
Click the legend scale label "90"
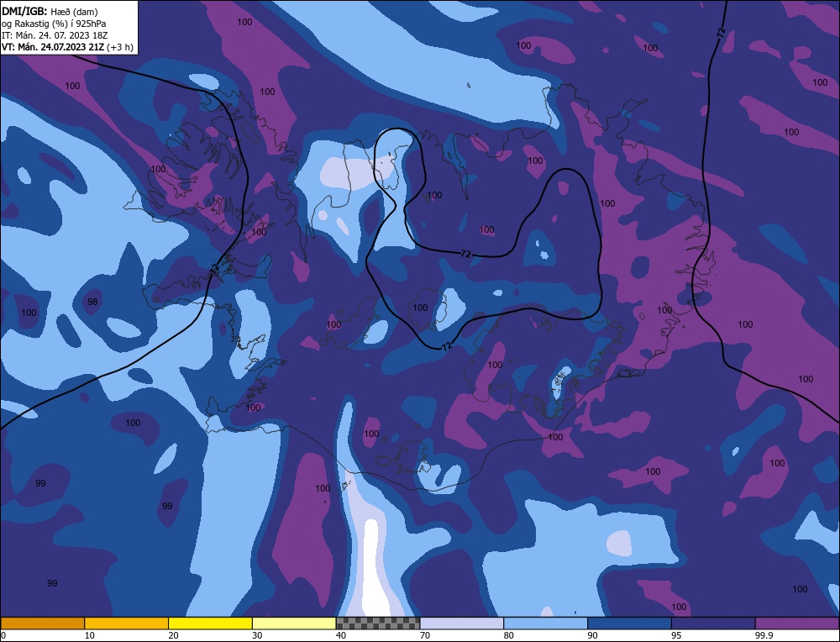tap(592, 635)
